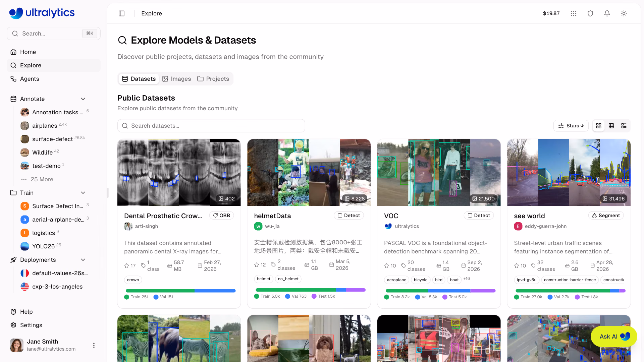Click the Segment badge on see world

[606, 216]
